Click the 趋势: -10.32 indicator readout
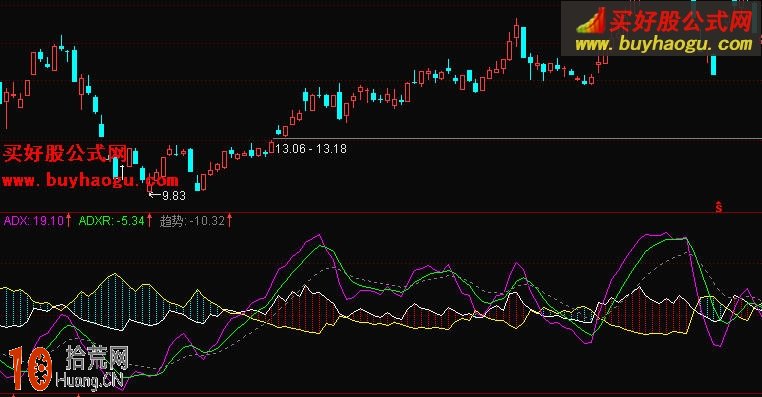This screenshot has height=397, width=762. pyautogui.click(x=192, y=221)
